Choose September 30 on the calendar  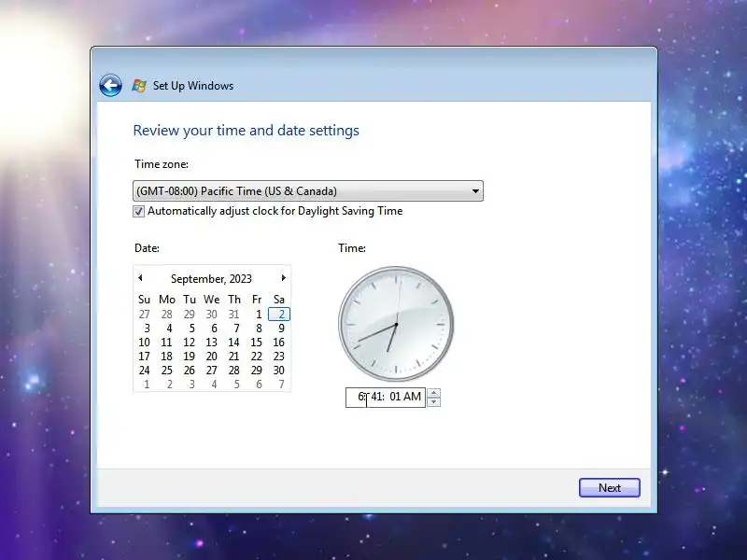coord(278,371)
